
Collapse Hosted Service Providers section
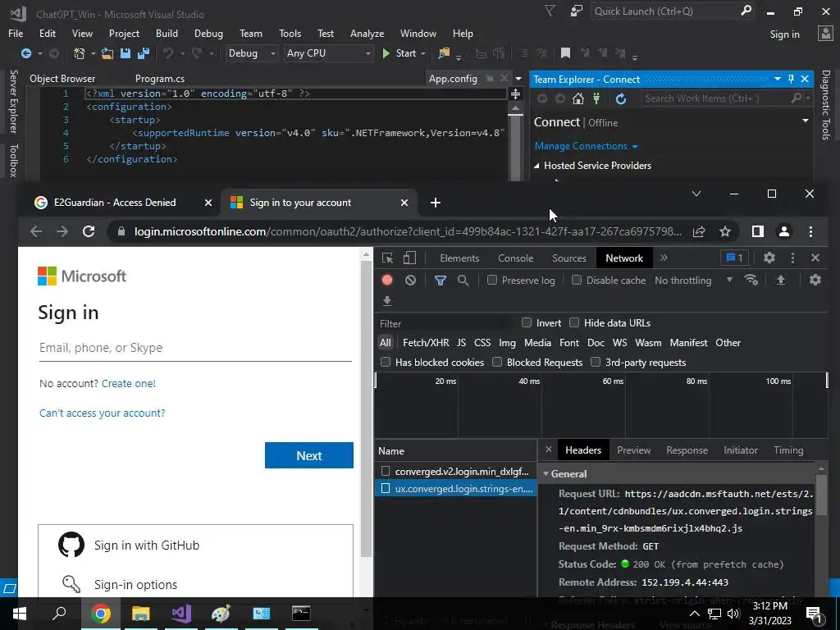click(536, 166)
